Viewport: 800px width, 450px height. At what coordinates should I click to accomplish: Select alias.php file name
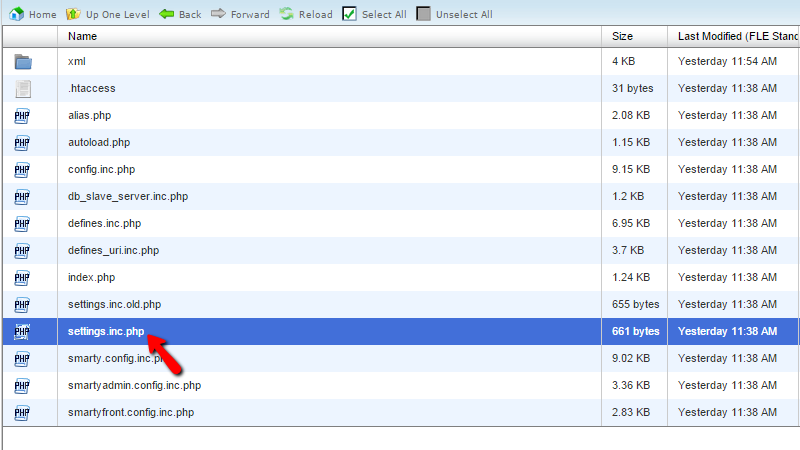coord(89,115)
